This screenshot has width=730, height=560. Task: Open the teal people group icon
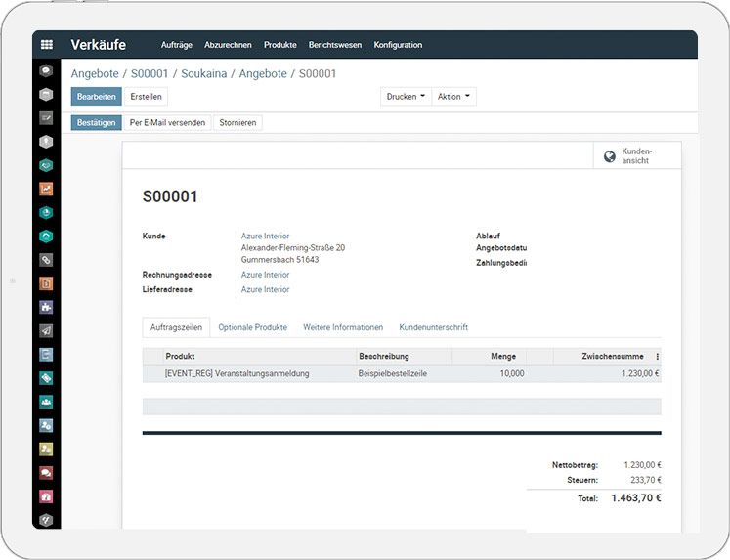pyautogui.click(x=46, y=402)
